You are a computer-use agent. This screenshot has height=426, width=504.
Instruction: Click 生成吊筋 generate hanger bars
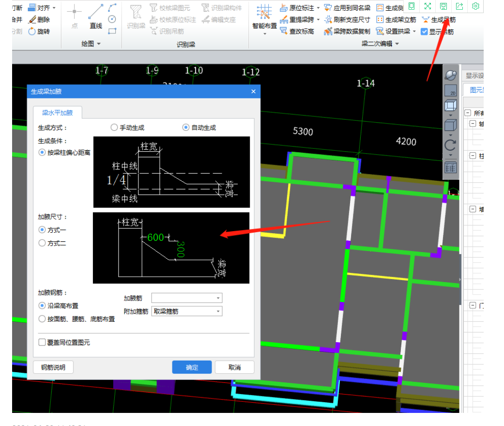[x=439, y=19]
